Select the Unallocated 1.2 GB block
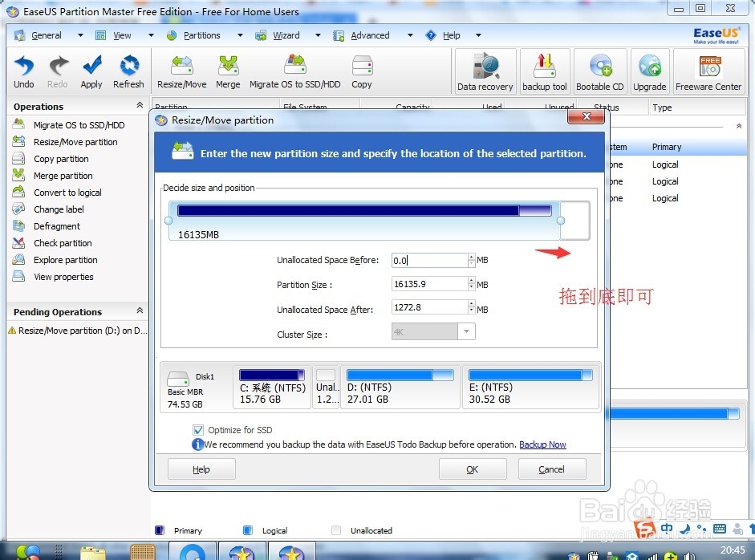This screenshot has height=560, width=755. [326, 388]
